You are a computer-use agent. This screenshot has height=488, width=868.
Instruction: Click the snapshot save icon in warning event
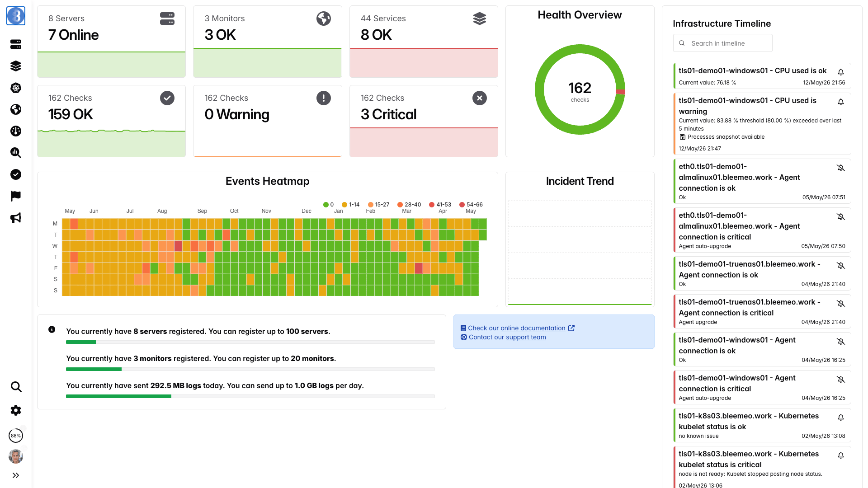683,137
